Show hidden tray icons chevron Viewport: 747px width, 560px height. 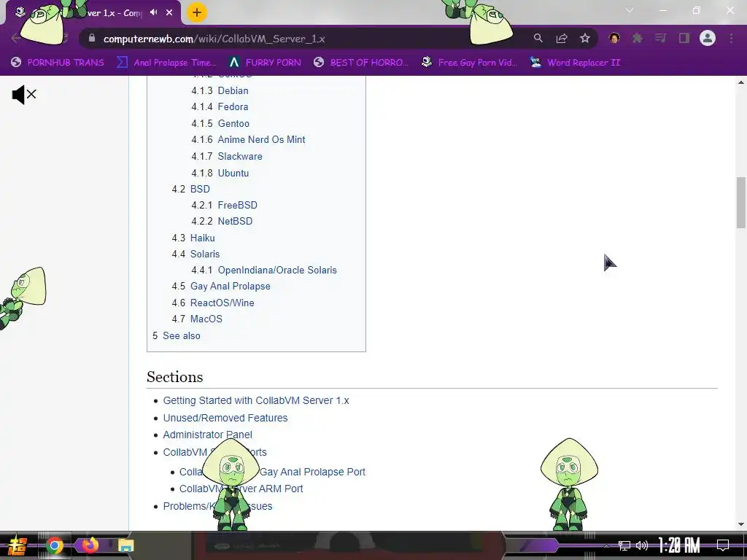click(606, 545)
